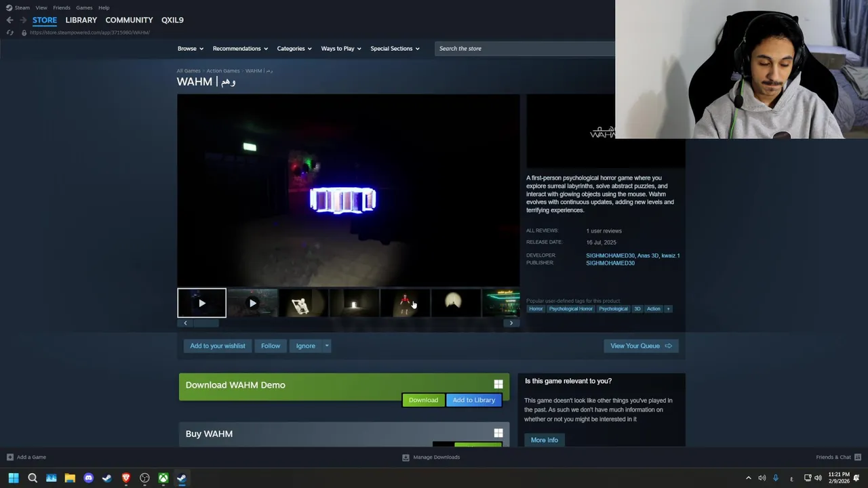
Task: Click the Ignore button
Action: point(306,346)
